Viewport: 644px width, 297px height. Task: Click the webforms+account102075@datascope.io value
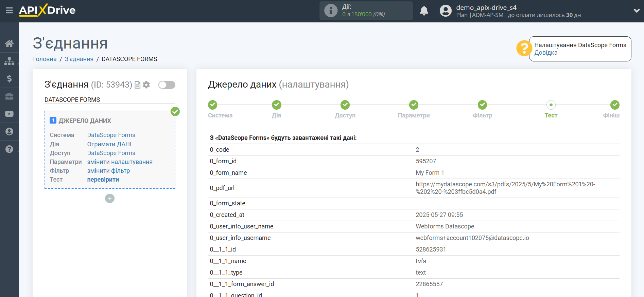tap(472, 238)
